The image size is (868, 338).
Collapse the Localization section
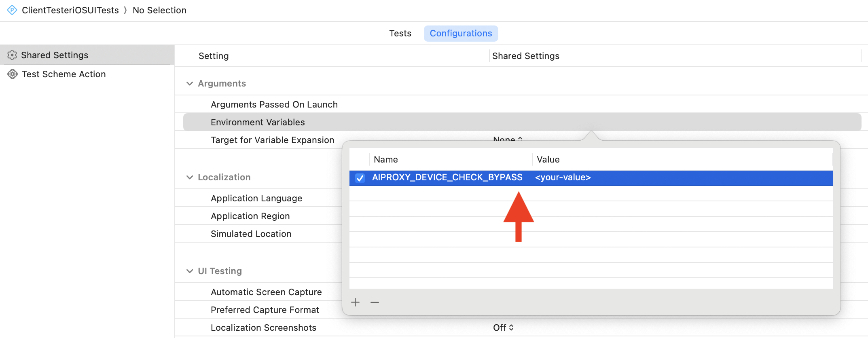190,177
